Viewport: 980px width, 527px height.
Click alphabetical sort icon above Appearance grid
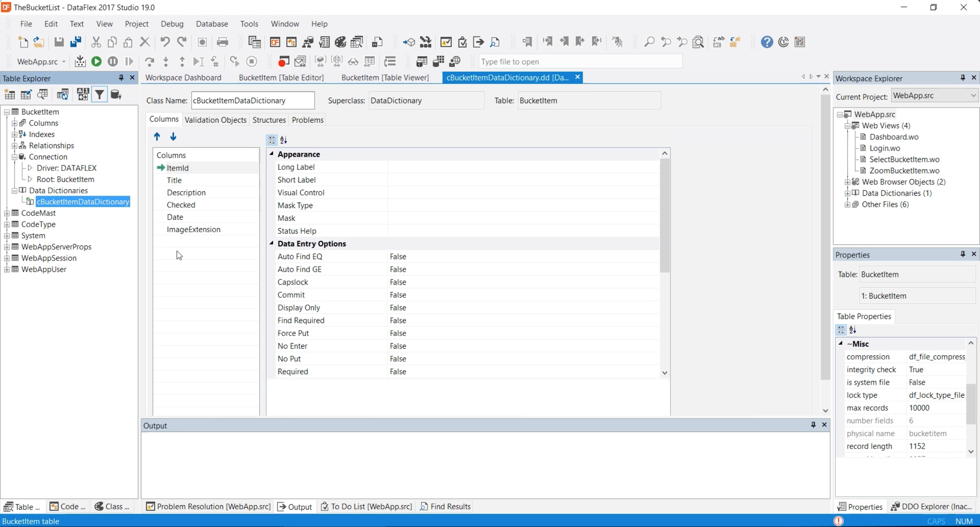pyautogui.click(x=283, y=140)
